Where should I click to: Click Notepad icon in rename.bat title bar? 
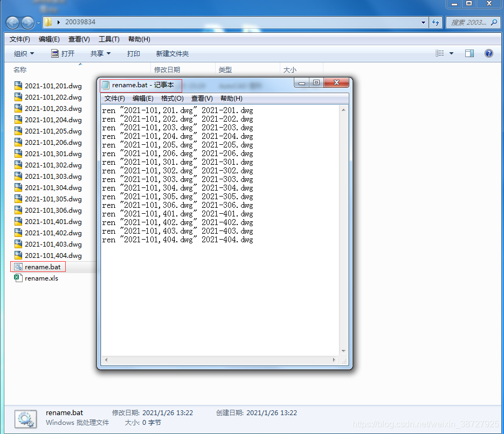tap(106, 85)
